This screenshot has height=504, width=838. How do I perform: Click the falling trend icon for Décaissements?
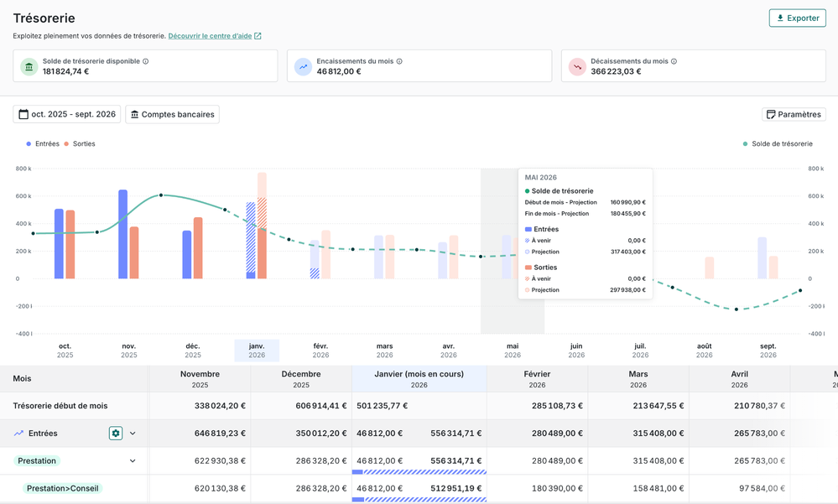click(577, 66)
